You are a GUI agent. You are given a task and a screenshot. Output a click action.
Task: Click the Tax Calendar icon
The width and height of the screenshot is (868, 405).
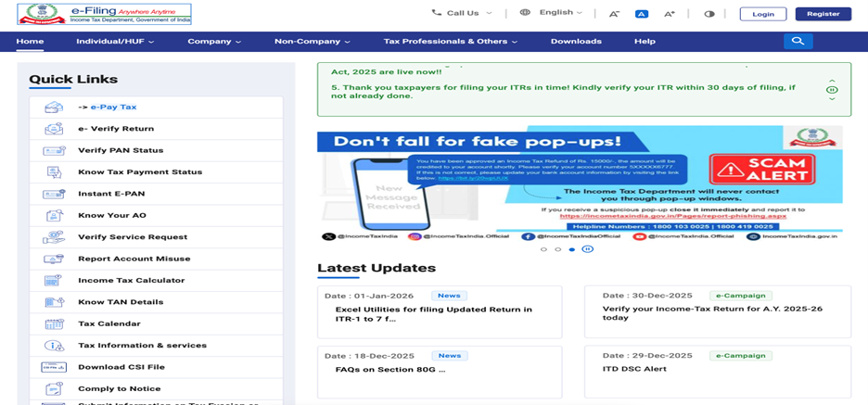click(x=54, y=323)
